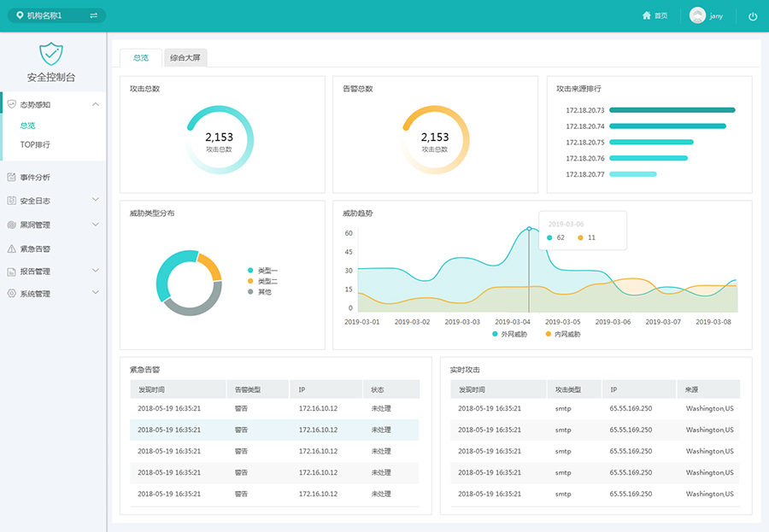769x532 pixels.
Task: Click the jany user avatar
Action: click(697, 15)
